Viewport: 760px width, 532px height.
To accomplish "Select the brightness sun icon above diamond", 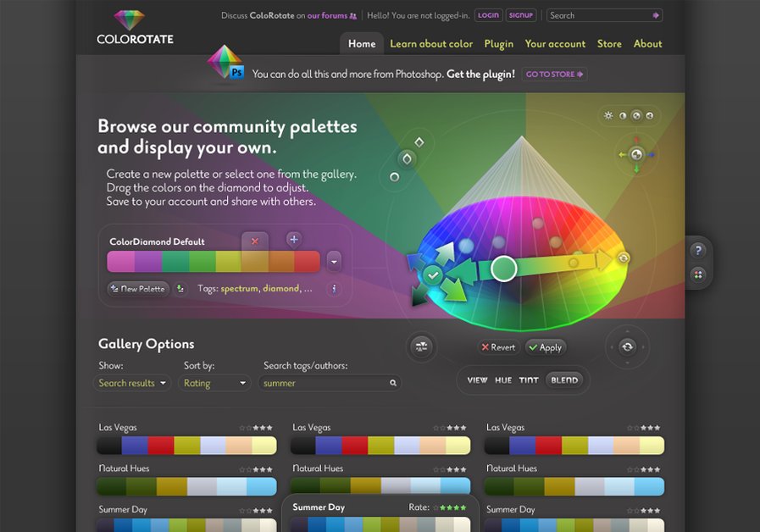I will coord(608,115).
